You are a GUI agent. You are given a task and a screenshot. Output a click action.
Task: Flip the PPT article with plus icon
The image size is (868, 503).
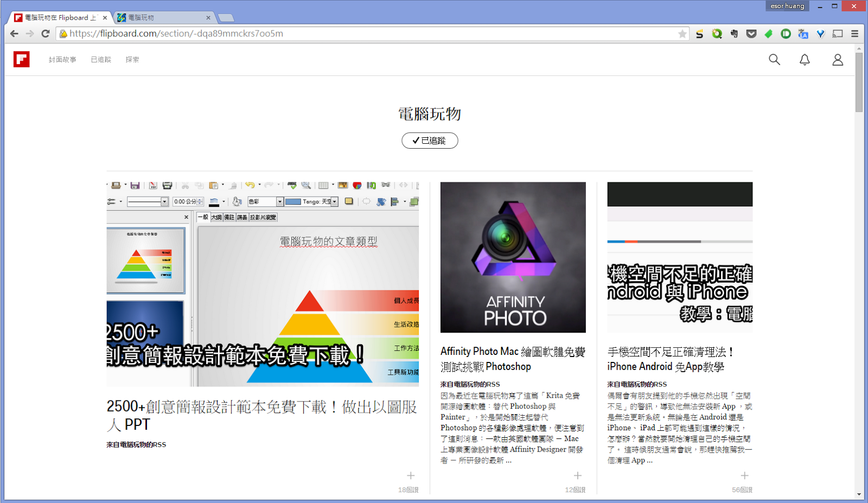click(x=411, y=475)
